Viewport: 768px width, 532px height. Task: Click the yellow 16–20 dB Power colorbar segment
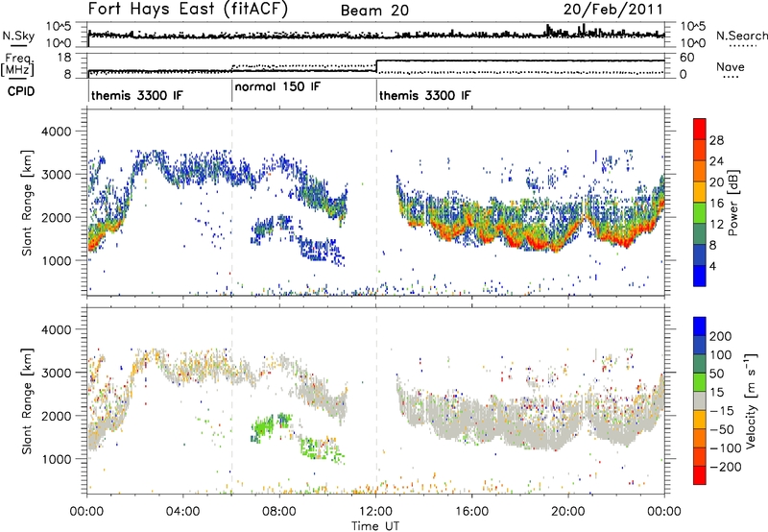pyautogui.click(x=700, y=191)
